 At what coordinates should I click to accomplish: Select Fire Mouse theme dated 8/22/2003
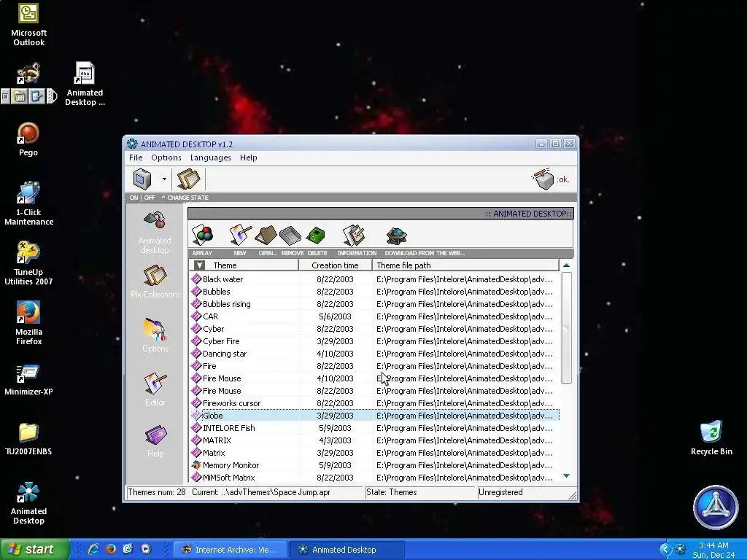pos(374,391)
